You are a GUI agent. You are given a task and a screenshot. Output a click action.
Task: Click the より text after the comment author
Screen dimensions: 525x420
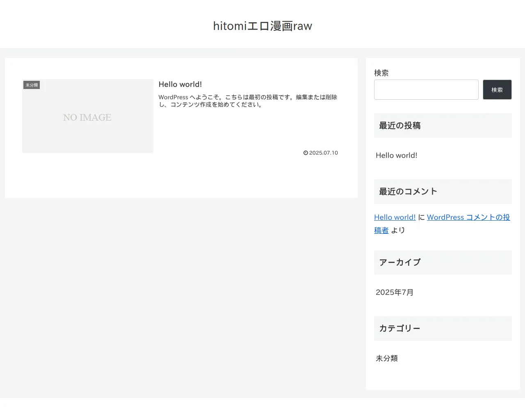tap(398, 231)
